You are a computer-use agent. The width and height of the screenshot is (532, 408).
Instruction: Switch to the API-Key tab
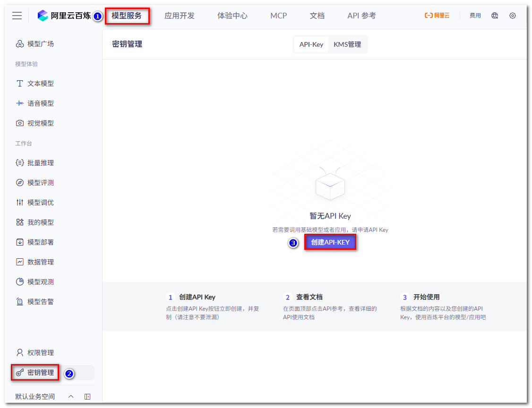pyautogui.click(x=311, y=44)
